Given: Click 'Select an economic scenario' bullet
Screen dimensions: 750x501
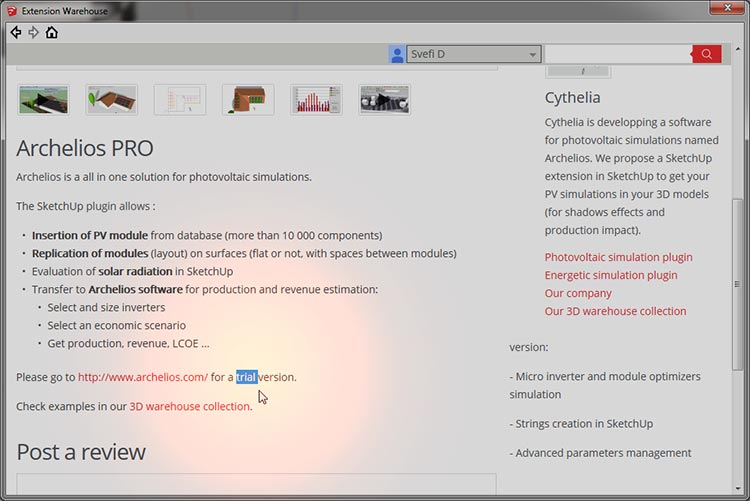Looking at the screenshot, I should click(117, 325).
